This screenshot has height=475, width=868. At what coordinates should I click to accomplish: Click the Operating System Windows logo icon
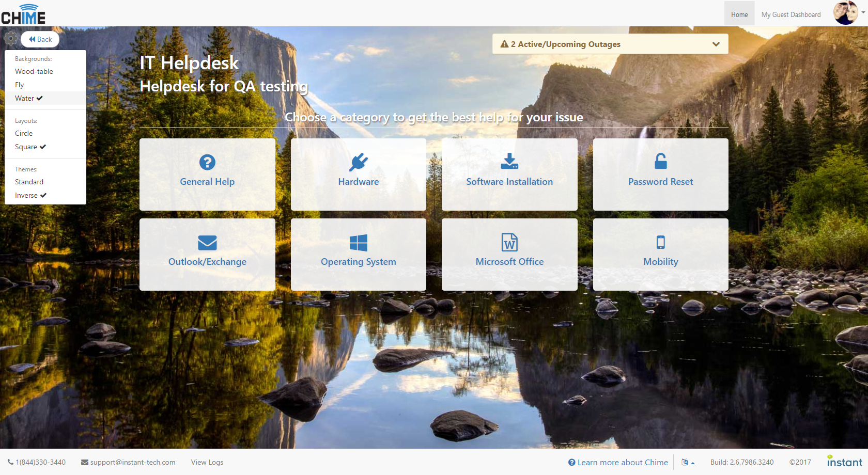[x=358, y=243]
